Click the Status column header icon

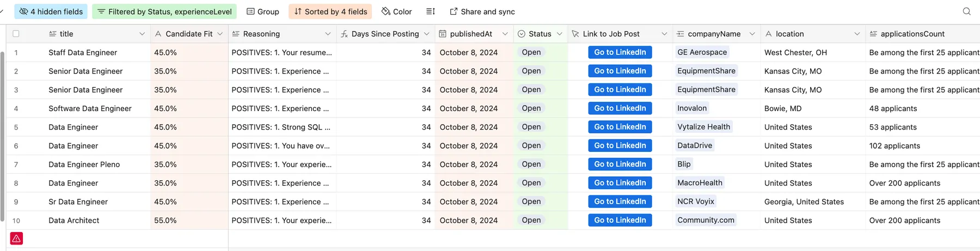point(522,34)
